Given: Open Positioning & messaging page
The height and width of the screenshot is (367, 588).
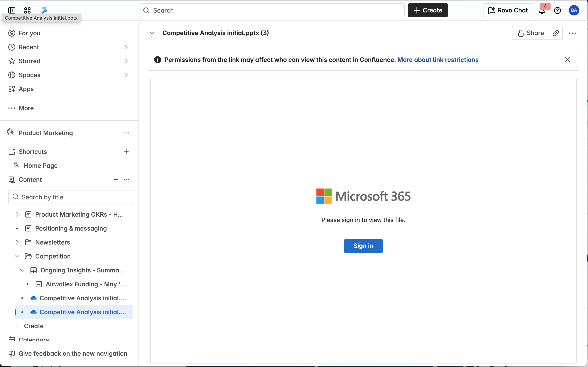Looking at the screenshot, I should pos(71,228).
